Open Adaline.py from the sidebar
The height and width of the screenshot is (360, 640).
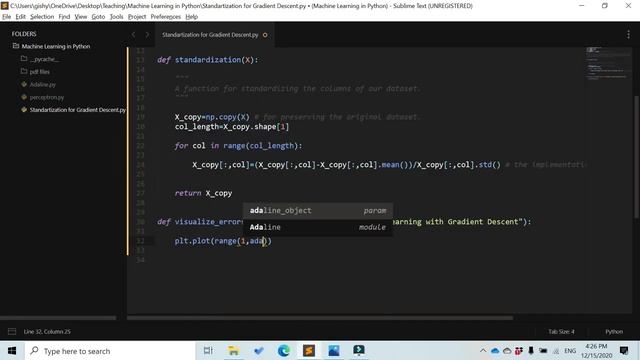[42, 84]
